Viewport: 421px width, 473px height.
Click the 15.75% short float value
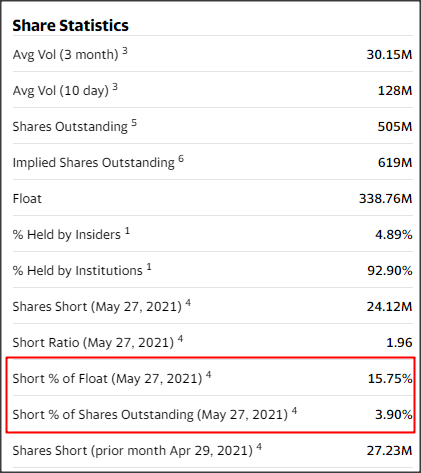click(x=390, y=379)
